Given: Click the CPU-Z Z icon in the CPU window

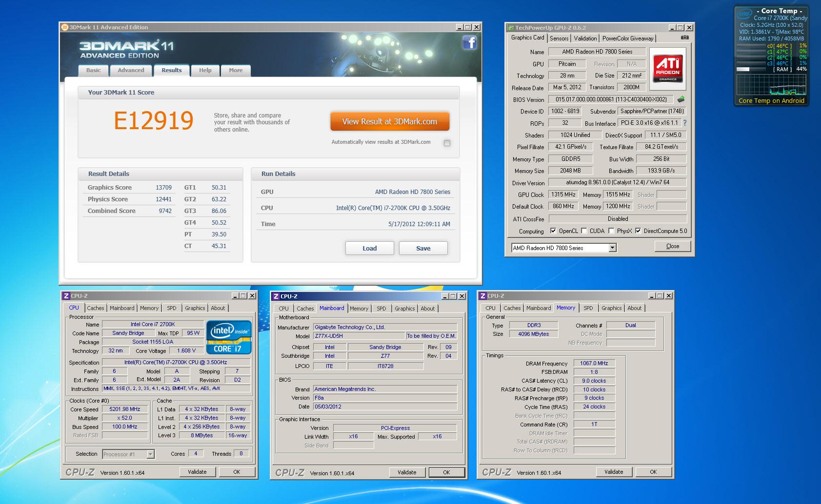Looking at the screenshot, I should [x=66, y=296].
